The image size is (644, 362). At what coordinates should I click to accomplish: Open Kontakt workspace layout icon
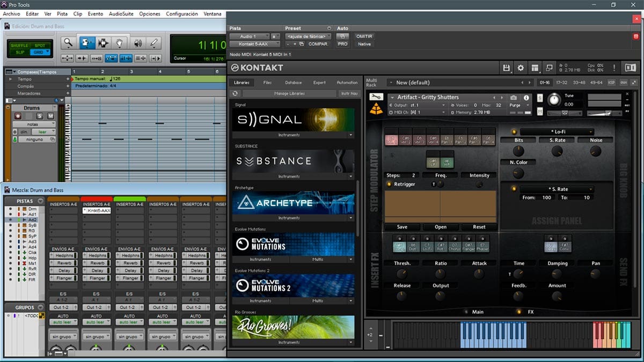point(535,68)
